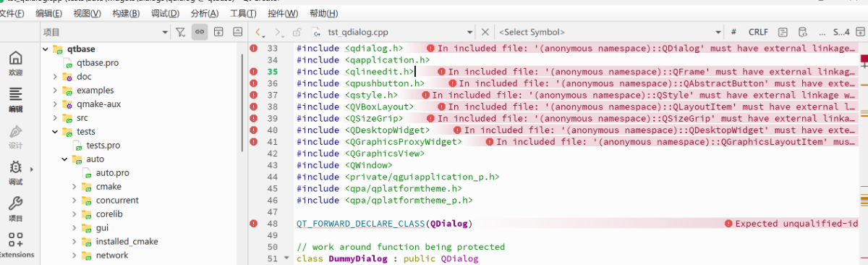This screenshot has height=265, width=868.
Task: Click the tst_qdialog.cpp file type icon
Action: point(316,32)
